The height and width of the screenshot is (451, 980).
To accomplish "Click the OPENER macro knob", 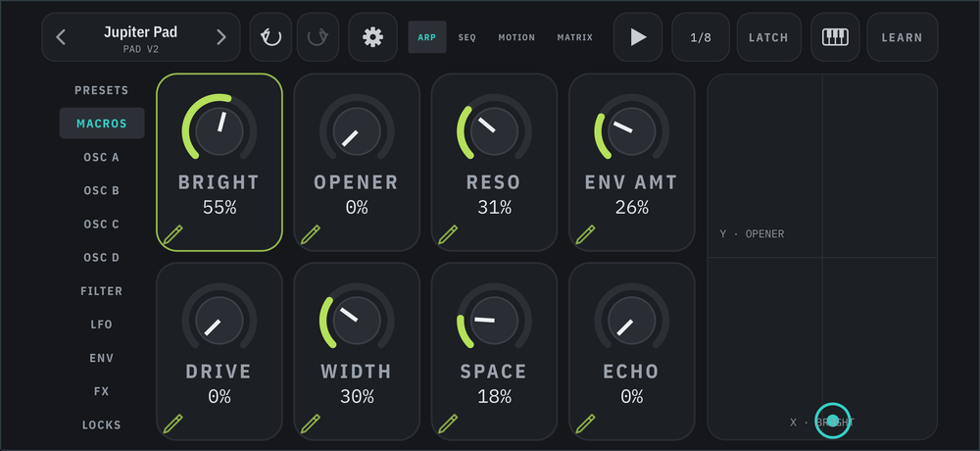I will click(357, 131).
